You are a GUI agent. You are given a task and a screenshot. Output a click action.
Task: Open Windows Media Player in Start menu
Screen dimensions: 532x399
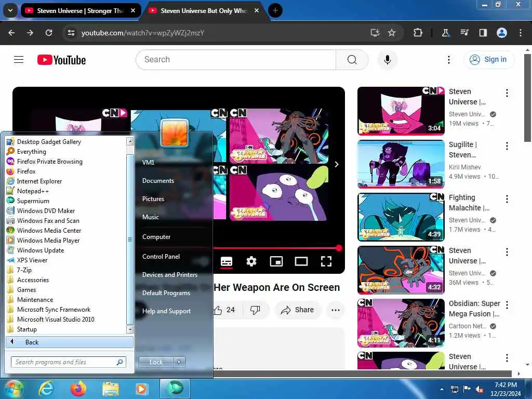(48, 240)
